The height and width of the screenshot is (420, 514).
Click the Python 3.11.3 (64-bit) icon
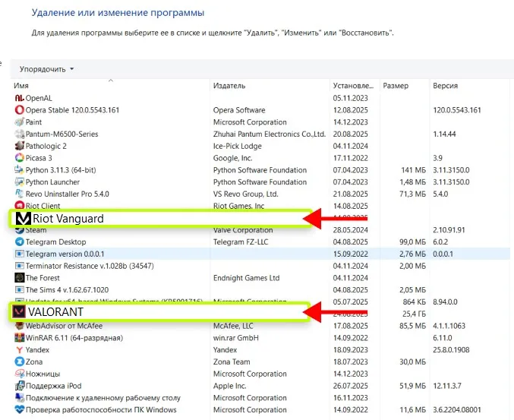tap(19, 170)
